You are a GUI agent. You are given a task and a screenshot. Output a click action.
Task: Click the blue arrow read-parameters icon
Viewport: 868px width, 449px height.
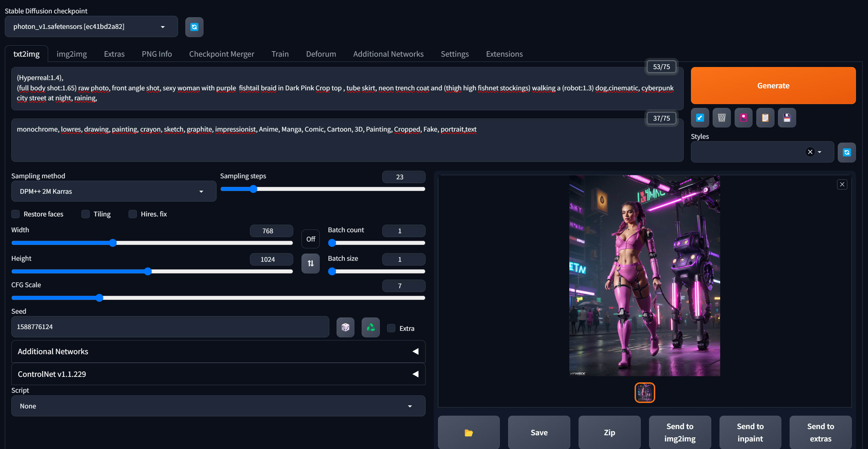tap(700, 118)
